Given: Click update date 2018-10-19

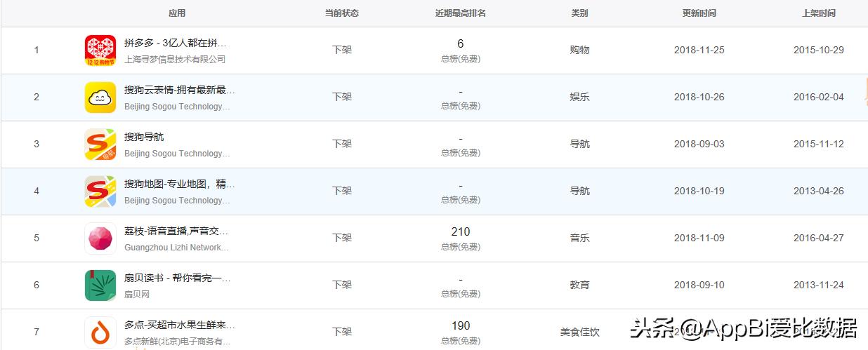Looking at the screenshot, I should pos(699,191).
